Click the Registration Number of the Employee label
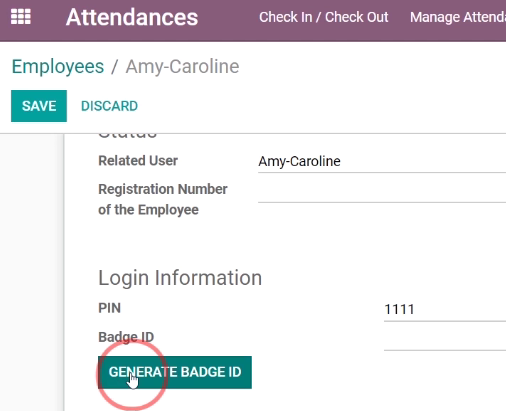The height and width of the screenshot is (411, 506). click(x=163, y=199)
